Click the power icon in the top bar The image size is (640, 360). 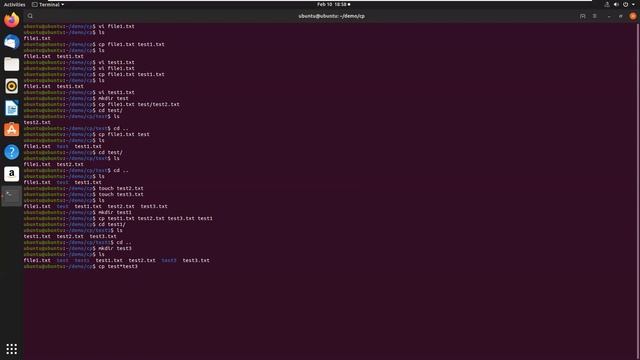coord(625,4)
